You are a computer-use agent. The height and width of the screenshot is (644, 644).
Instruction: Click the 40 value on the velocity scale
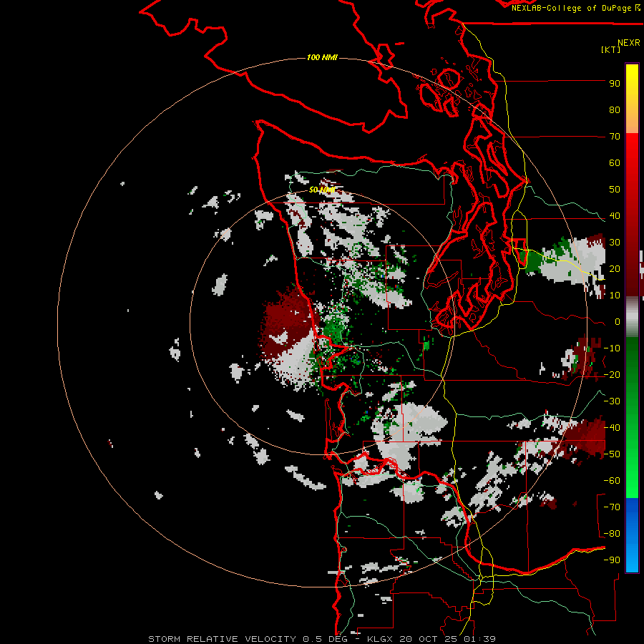(x=615, y=215)
